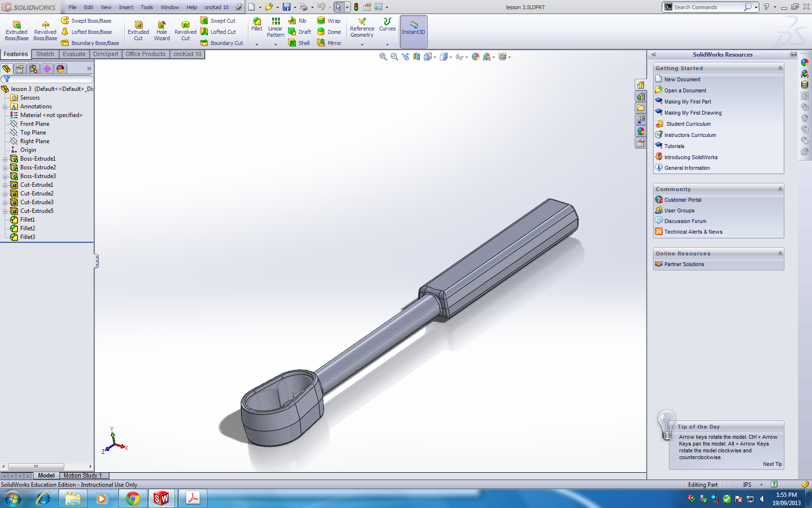The width and height of the screenshot is (812, 508).
Task: Open Google Chrome from the taskbar
Action: tap(133, 498)
